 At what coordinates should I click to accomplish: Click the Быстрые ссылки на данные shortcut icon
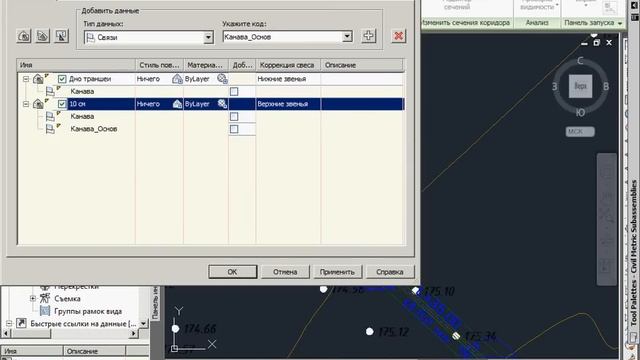21,323
